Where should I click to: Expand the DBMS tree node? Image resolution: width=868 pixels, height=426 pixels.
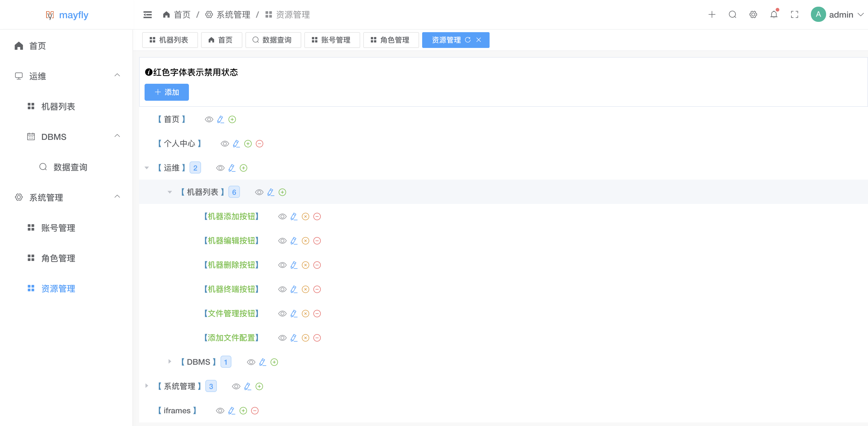[169, 362]
